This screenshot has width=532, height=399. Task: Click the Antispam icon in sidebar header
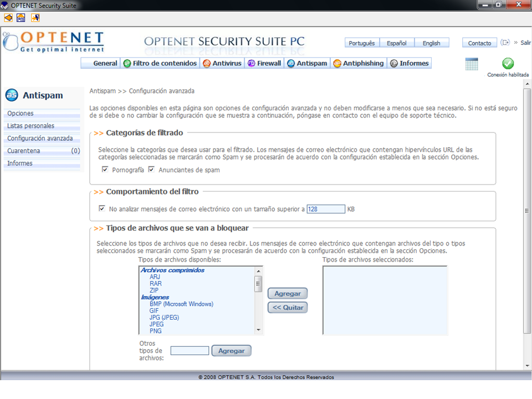pyautogui.click(x=12, y=95)
